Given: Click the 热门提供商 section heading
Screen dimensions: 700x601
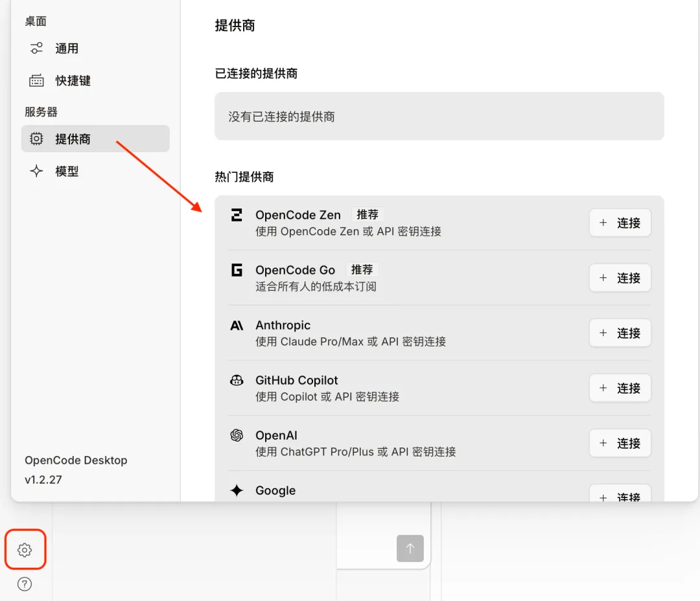Looking at the screenshot, I should coord(244,177).
